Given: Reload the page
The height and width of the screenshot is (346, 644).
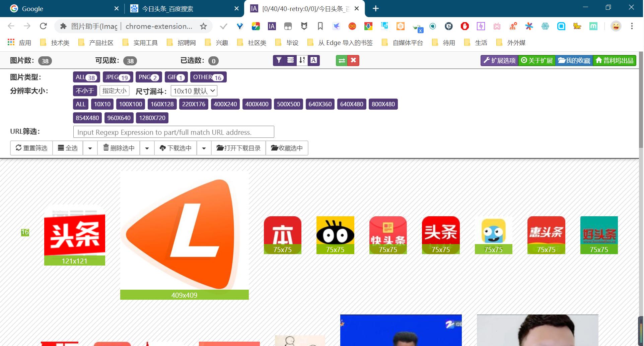Looking at the screenshot, I should (x=43, y=26).
